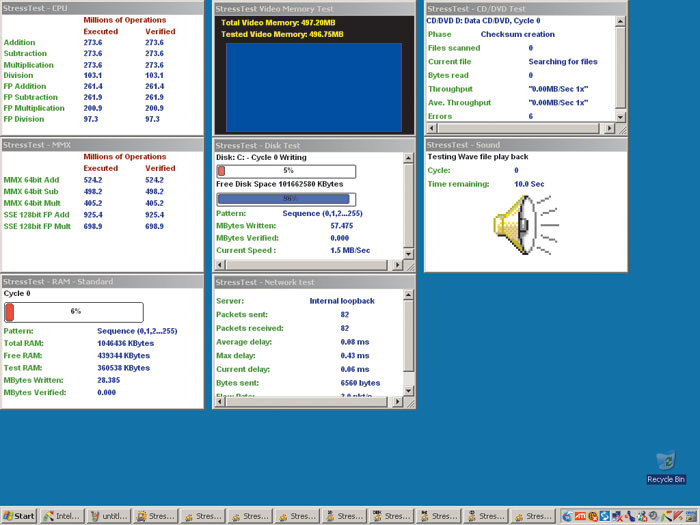Click the Network test horizontal scrollbar thumb
This screenshot has height=525, width=700.
pos(306,402)
